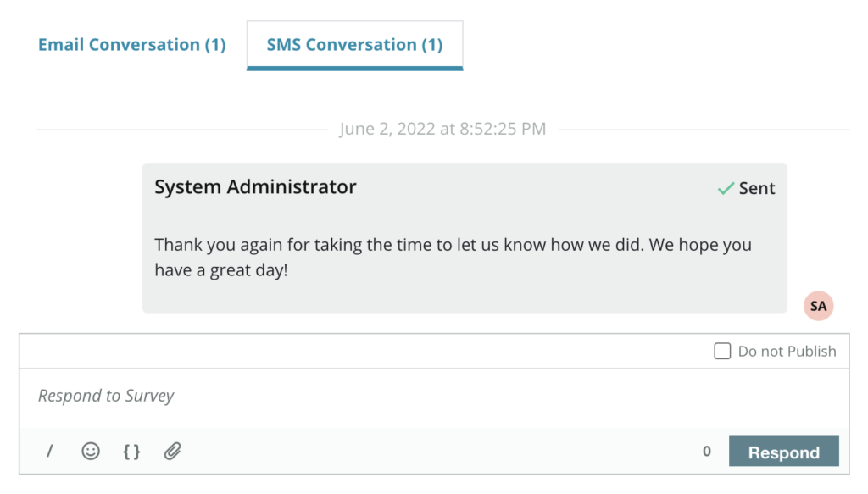This screenshot has height=494, width=868.
Task: Click the paperclip attachment icon
Action: 172,452
